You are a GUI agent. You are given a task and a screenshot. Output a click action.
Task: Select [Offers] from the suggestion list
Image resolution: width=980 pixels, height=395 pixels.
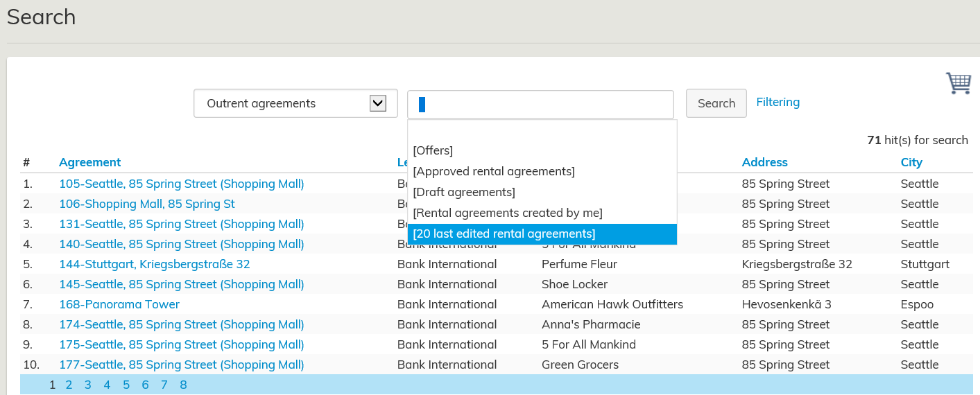(x=433, y=150)
